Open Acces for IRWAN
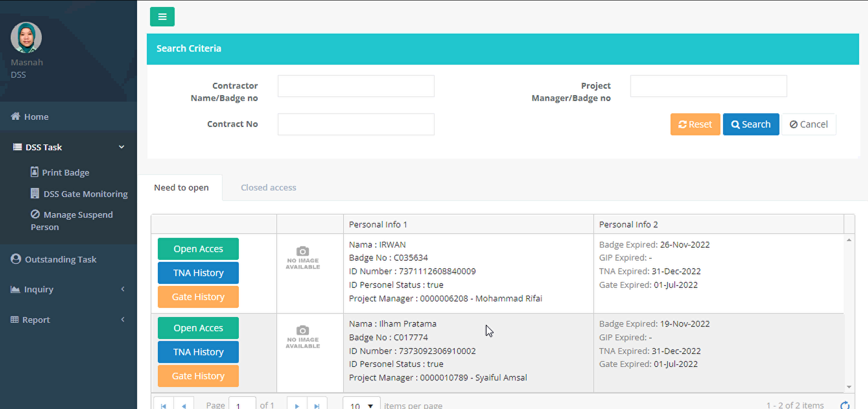 point(198,249)
